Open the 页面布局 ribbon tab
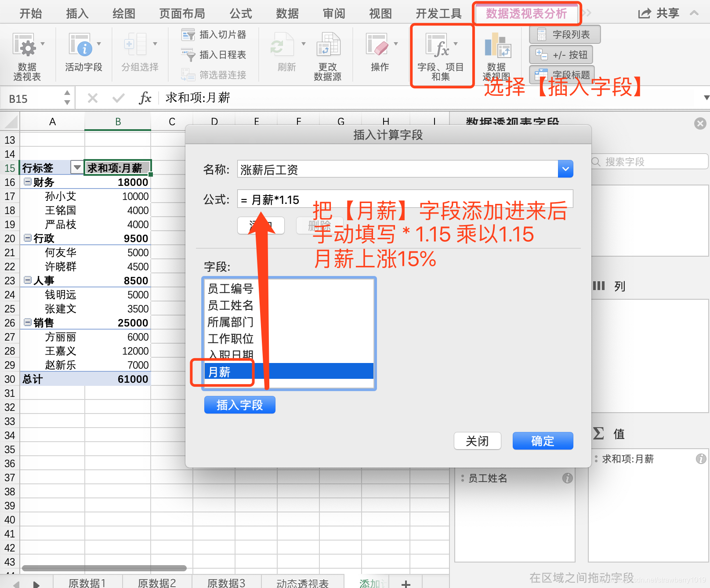The height and width of the screenshot is (588, 710). tap(182, 14)
